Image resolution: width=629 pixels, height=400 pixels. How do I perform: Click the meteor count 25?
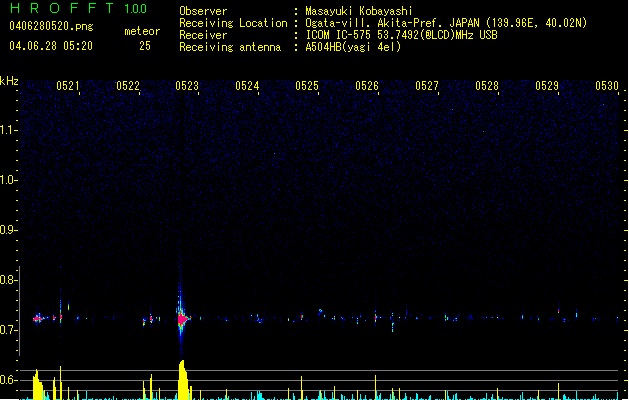[145, 46]
